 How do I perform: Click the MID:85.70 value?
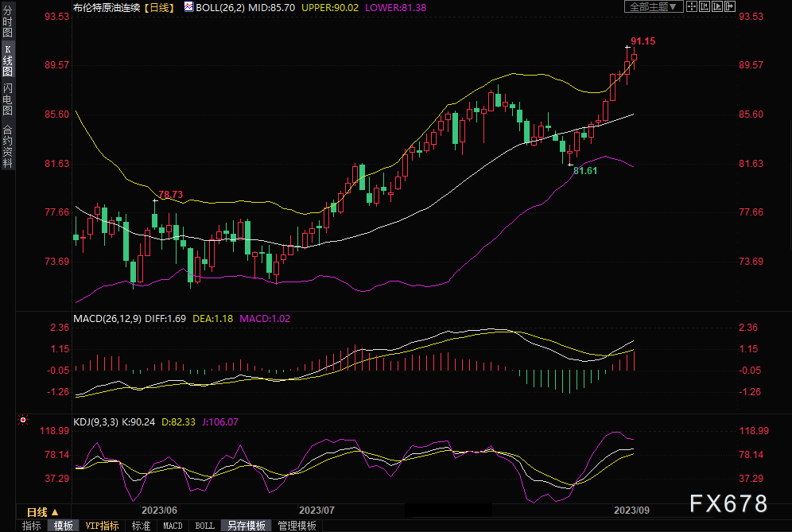click(272, 8)
